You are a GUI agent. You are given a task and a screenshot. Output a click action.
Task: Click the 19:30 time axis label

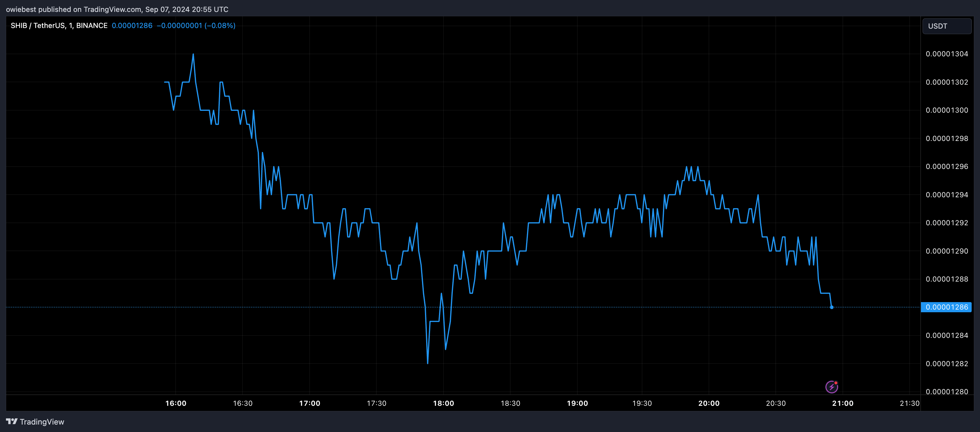[x=642, y=403]
